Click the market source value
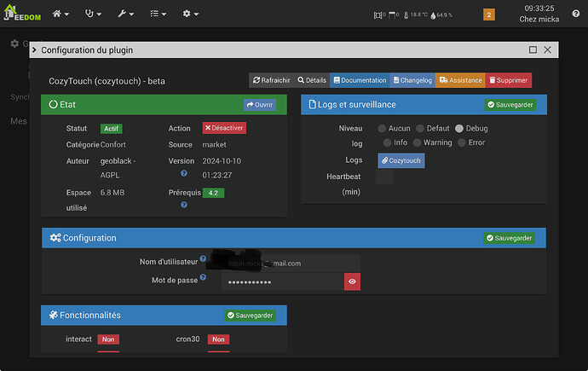The image size is (588, 371). tap(214, 145)
